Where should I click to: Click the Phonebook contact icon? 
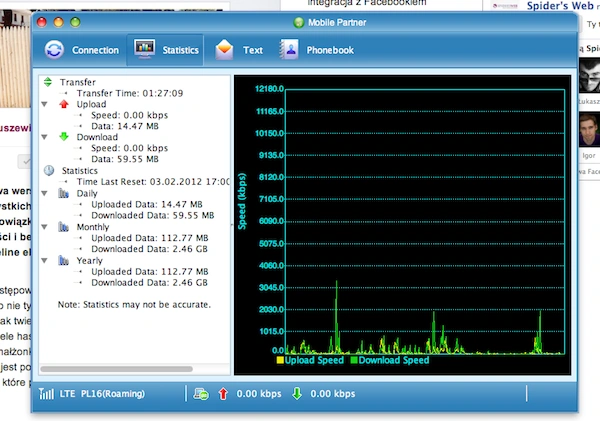tap(289, 49)
